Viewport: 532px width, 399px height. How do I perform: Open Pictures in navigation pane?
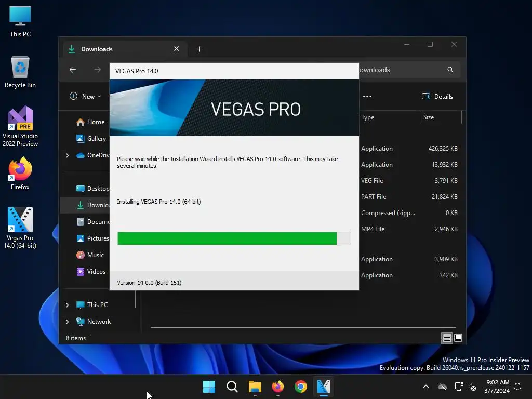pos(93,238)
